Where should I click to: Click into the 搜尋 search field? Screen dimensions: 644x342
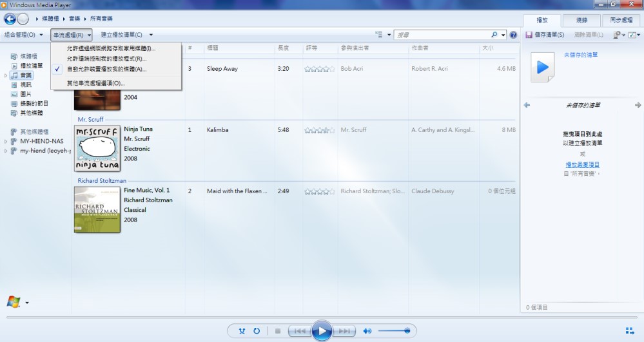(x=442, y=35)
